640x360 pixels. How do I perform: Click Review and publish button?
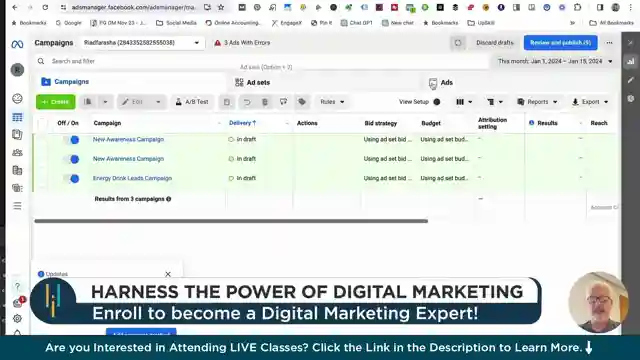[x=560, y=43]
